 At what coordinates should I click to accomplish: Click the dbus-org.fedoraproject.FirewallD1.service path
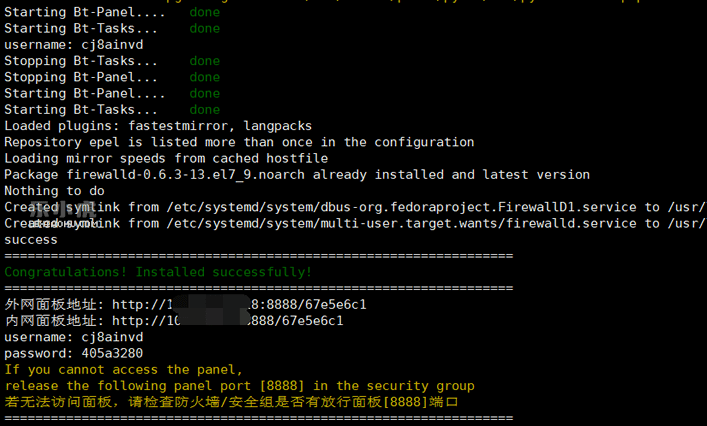pyautogui.click(x=401, y=207)
